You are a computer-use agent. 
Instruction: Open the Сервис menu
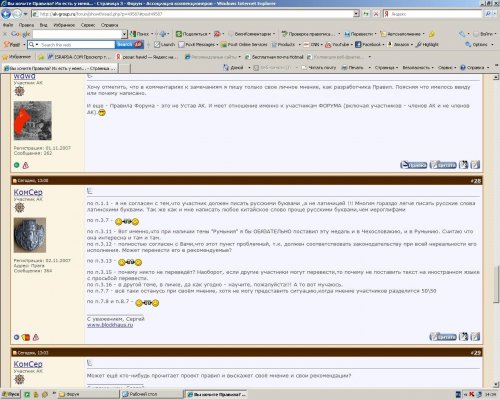(88, 25)
